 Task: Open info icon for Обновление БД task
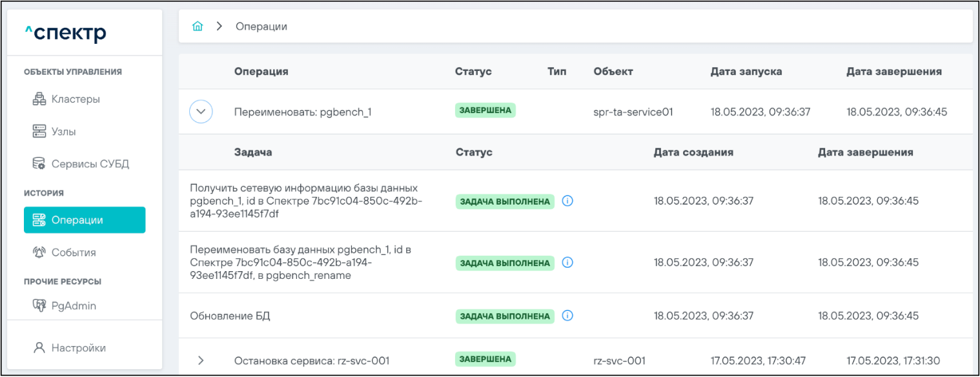[567, 316]
